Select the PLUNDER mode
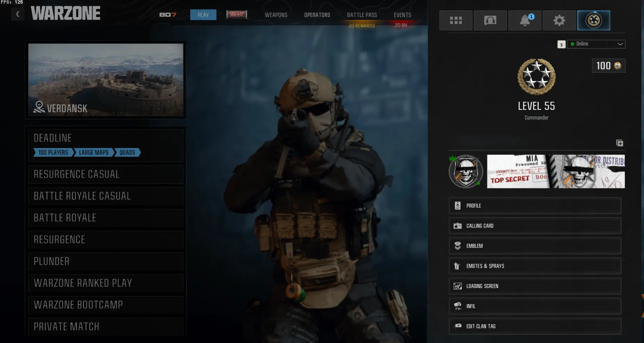 click(x=106, y=262)
